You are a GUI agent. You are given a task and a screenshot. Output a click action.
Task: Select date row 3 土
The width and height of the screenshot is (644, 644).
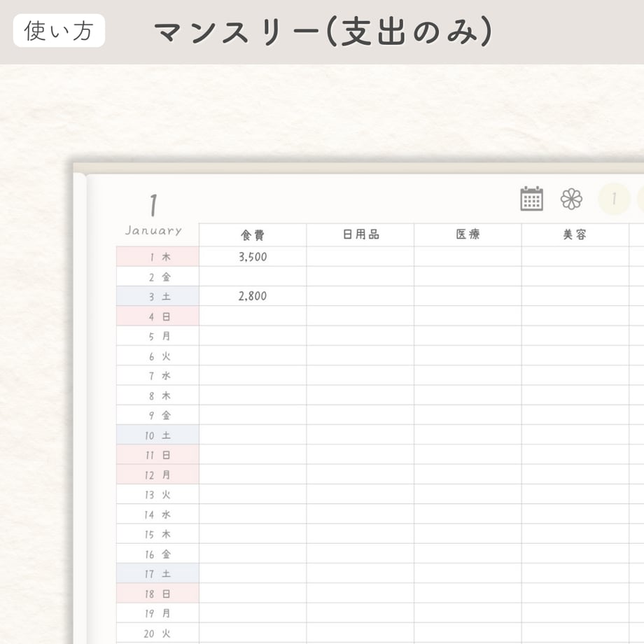[x=157, y=296]
